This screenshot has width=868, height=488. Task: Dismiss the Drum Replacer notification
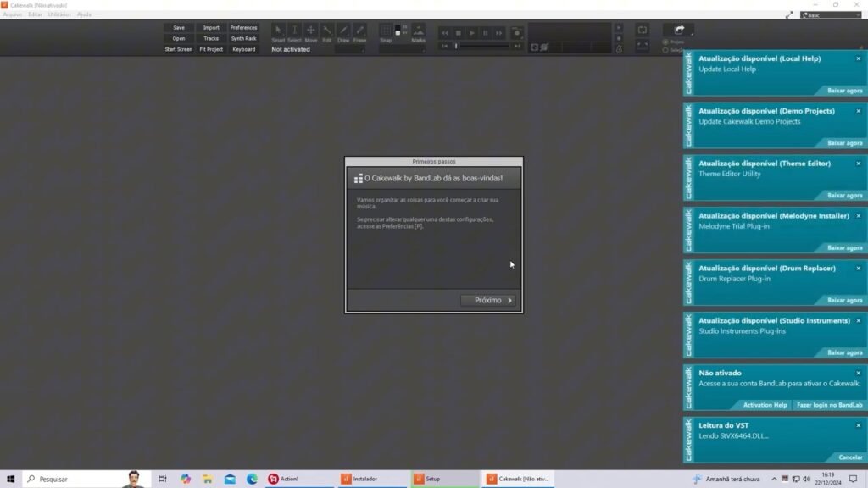859,269
